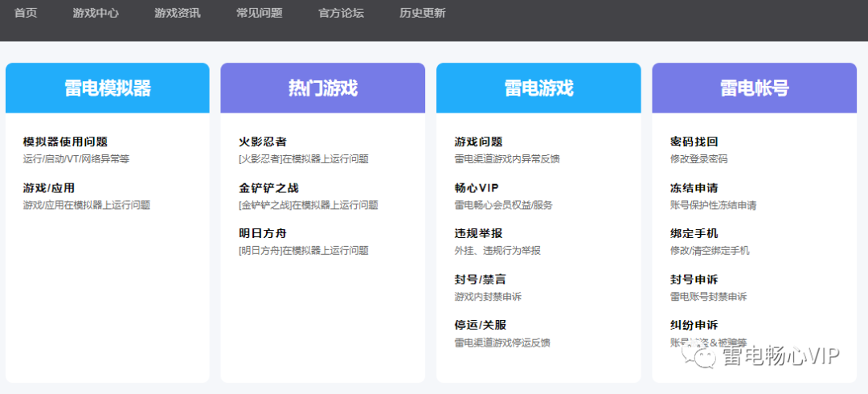Open 畅心VIP membership topic
This screenshot has width=868, height=394.
click(477, 188)
